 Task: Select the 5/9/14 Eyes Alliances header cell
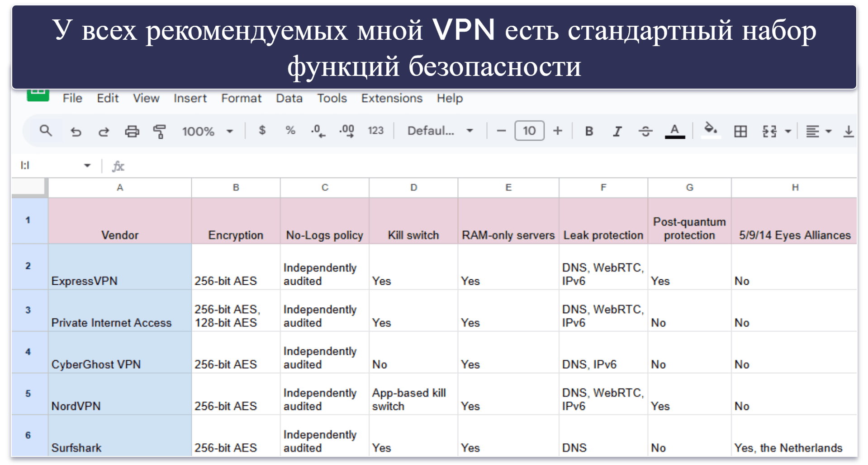click(794, 221)
